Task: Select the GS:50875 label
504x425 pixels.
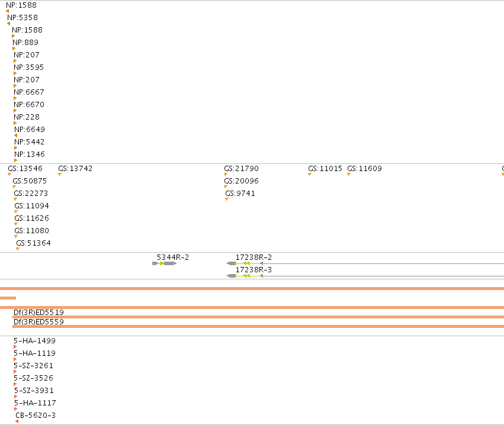Action: coord(30,181)
